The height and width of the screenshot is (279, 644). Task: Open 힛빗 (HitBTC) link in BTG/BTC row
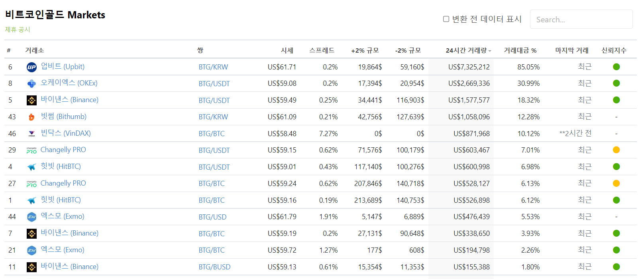pyautogui.click(x=61, y=200)
